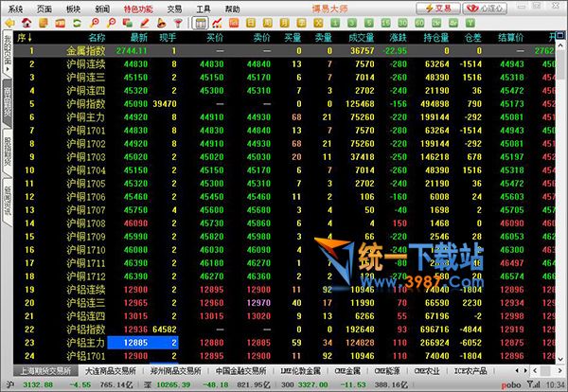The width and height of the screenshot is (568, 392).
Task: Click the yellow X period button
Action: point(318,23)
